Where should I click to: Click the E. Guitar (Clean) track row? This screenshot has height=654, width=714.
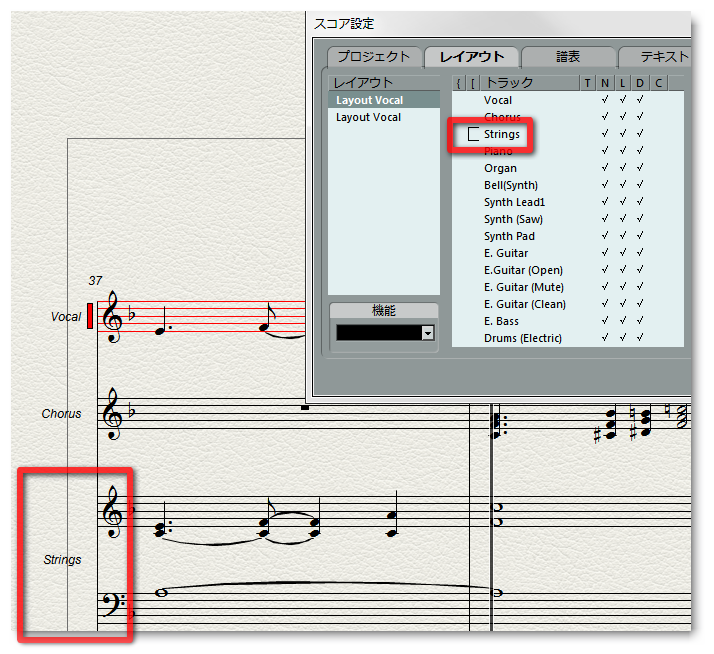[x=568, y=304]
